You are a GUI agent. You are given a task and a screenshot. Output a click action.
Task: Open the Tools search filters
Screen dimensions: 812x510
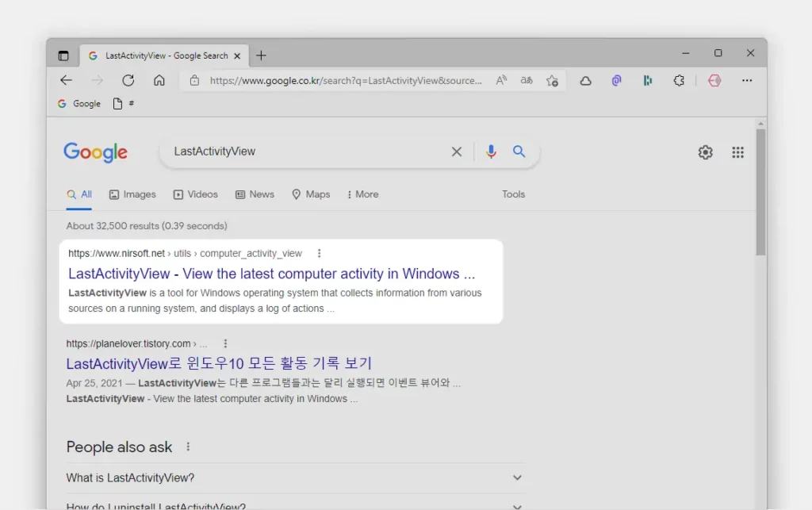pyautogui.click(x=513, y=194)
